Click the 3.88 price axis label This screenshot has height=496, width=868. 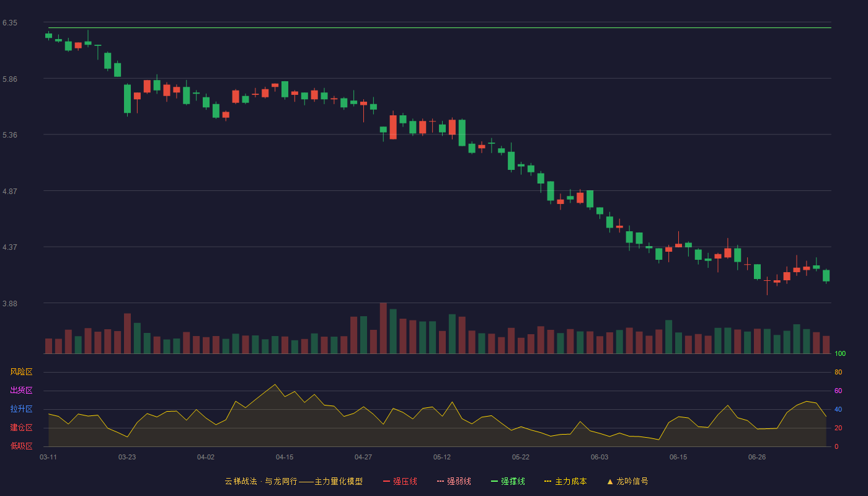[x=10, y=304]
